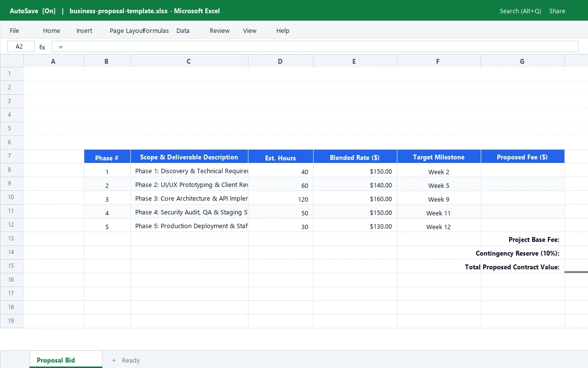Image resolution: width=588 pixels, height=368 pixels.
Task: Select the Proposal Bid sheet tab
Action: (x=66, y=360)
